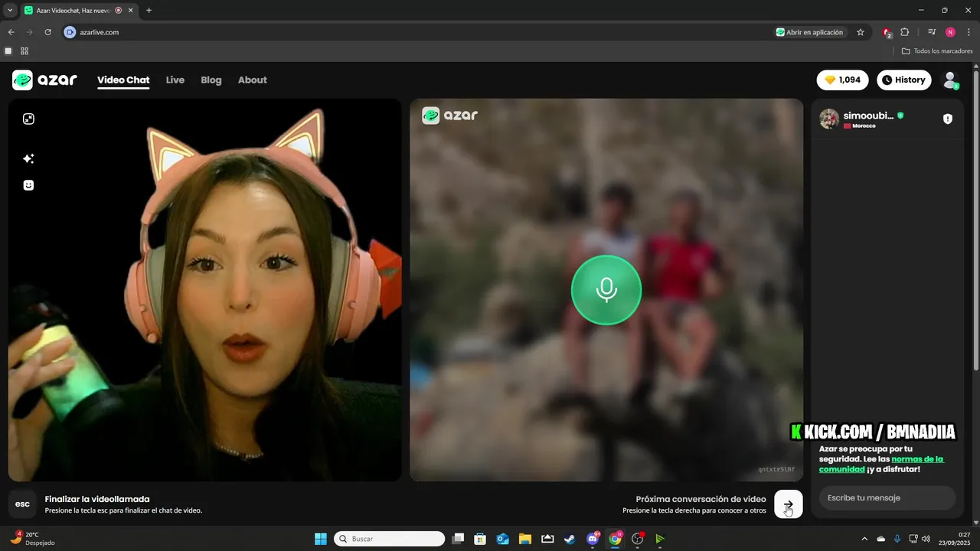This screenshot has width=980, height=551.
Task: Open Discord from taskbar
Action: click(x=593, y=539)
